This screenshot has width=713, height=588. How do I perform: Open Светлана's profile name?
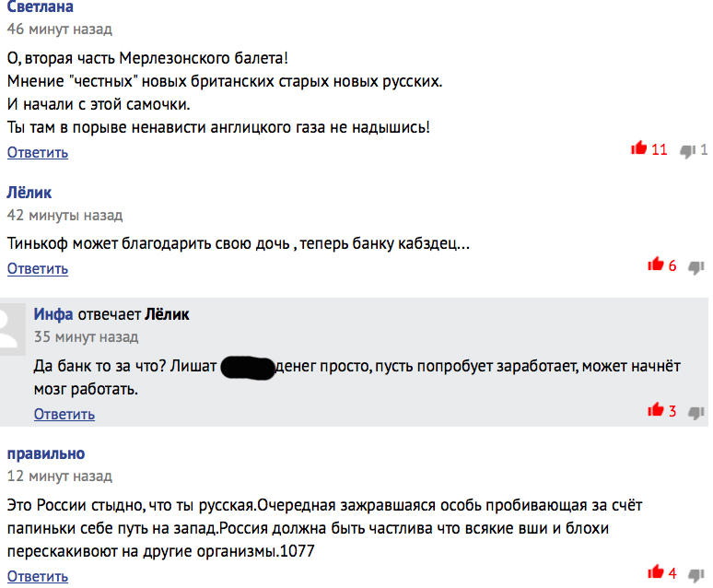(x=40, y=6)
